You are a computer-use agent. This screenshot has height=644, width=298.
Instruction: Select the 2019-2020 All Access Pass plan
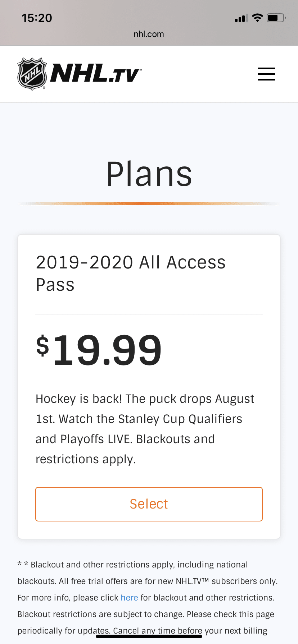149,504
